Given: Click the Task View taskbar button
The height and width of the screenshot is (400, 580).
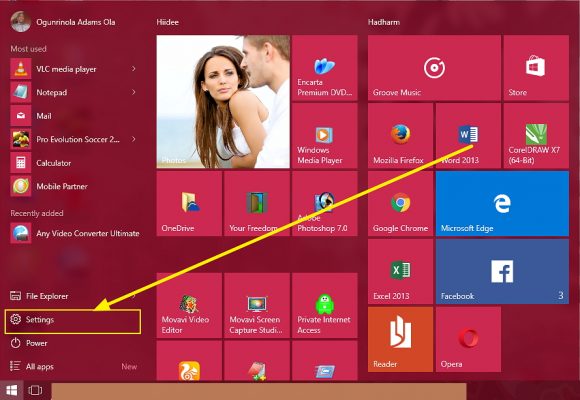Looking at the screenshot, I should point(35,390).
